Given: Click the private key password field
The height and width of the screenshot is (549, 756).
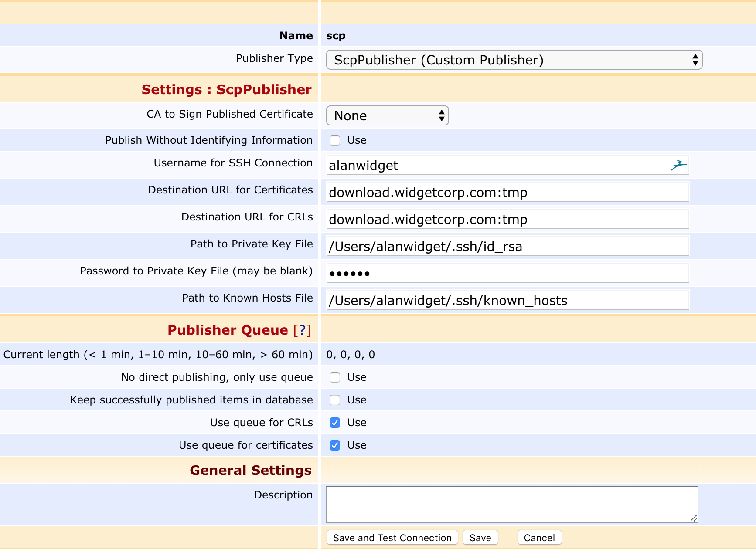Looking at the screenshot, I should pos(507,273).
